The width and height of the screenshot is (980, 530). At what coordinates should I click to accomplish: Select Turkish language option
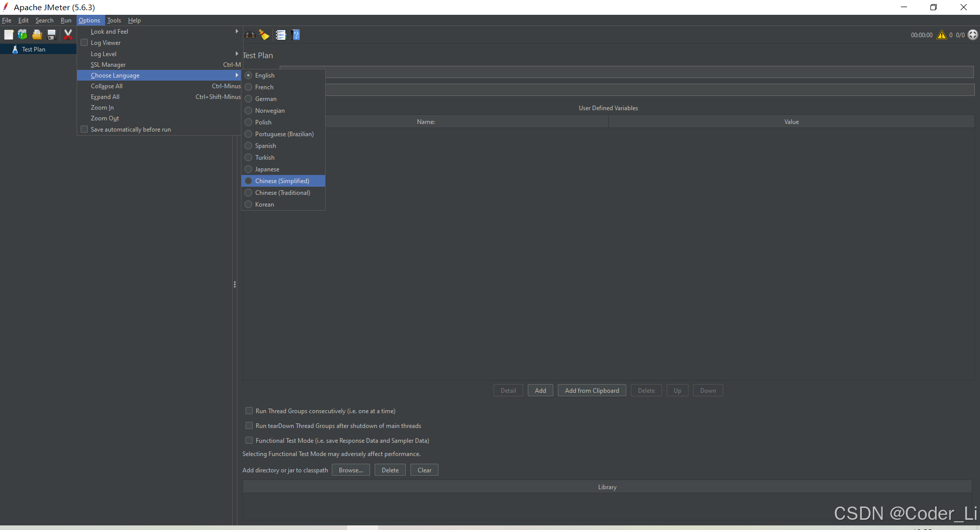pyautogui.click(x=283, y=158)
